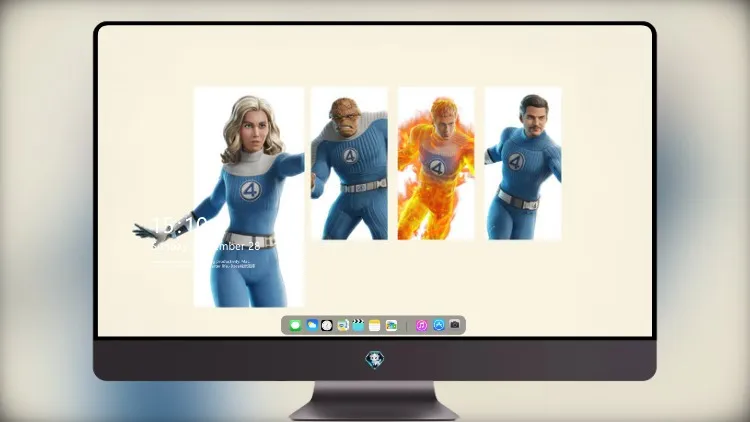Launch the clapperboard video app in dock

pos(358,325)
